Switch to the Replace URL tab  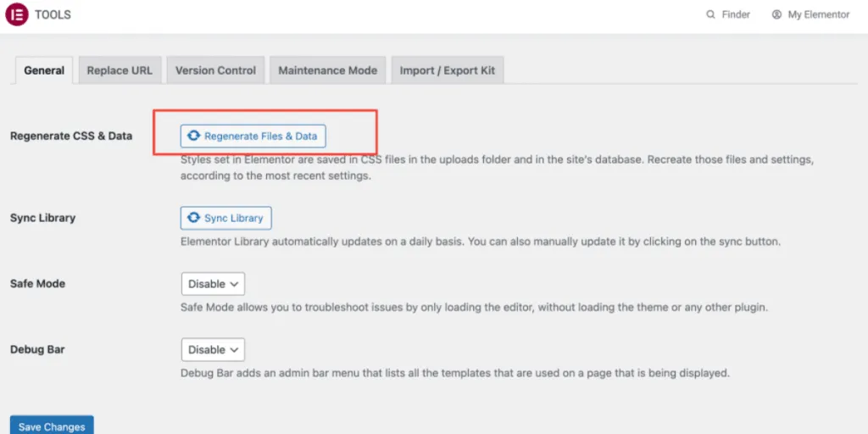point(120,70)
